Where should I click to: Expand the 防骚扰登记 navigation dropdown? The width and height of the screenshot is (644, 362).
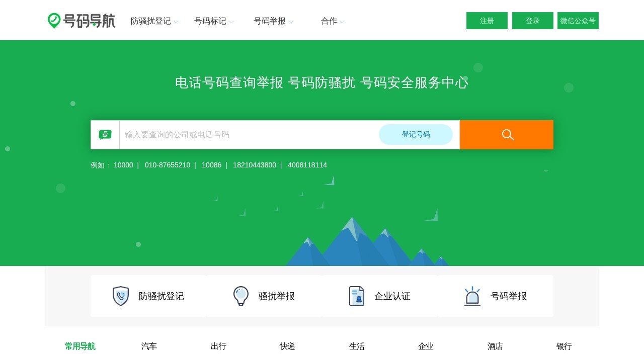(150, 21)
